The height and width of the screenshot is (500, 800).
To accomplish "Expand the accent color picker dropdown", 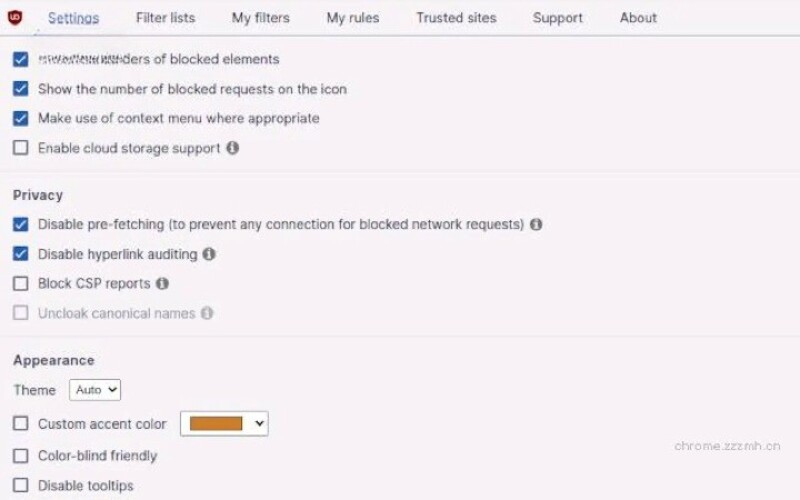I will [224, 424].
